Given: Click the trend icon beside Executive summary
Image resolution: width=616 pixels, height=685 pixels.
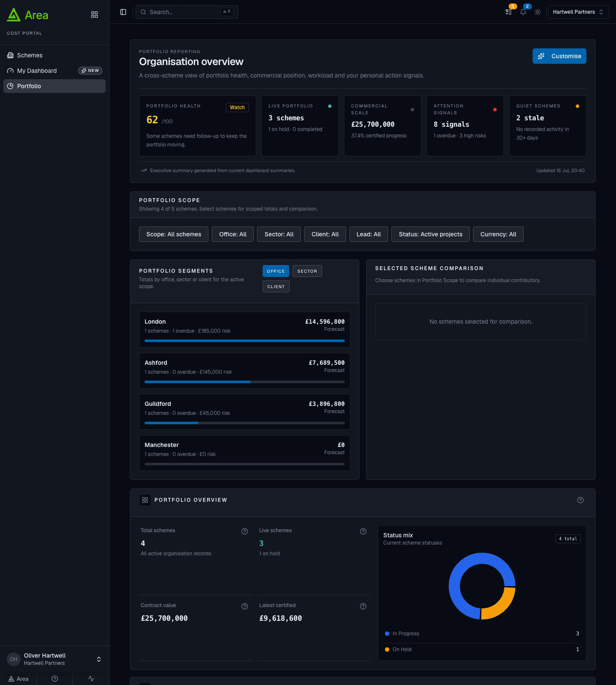Looking at the screenshot, I should [x=144, y=170].
